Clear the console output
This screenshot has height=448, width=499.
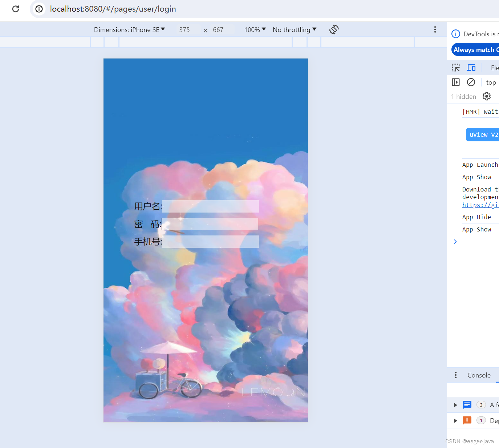coord(471,82)
